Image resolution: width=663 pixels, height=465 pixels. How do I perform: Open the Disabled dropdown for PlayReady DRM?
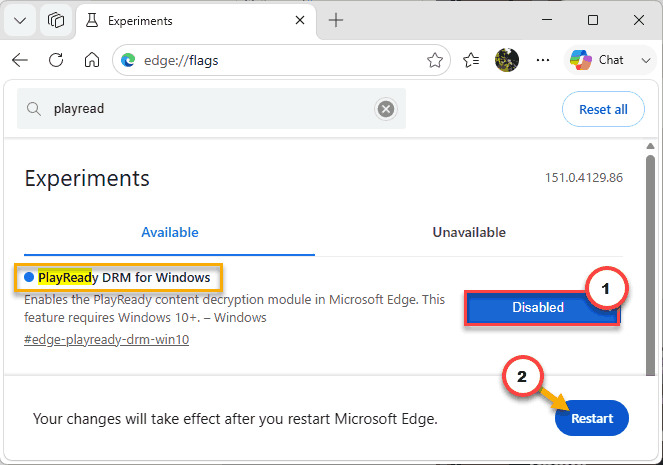click(542, 308)
